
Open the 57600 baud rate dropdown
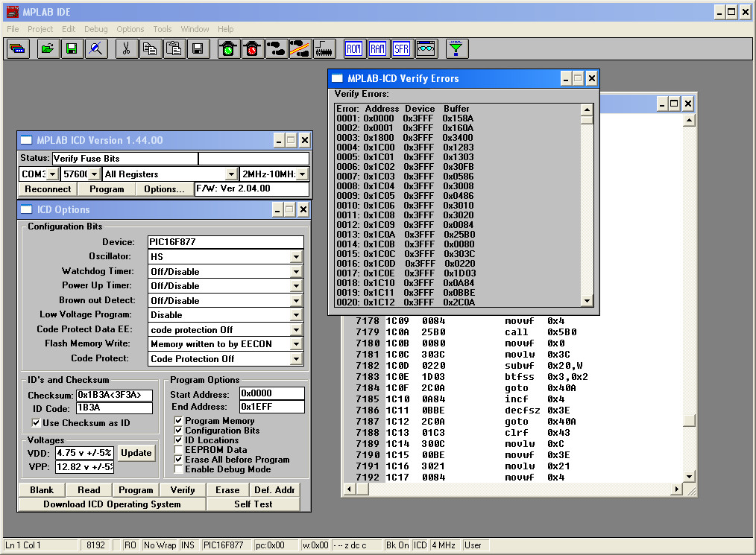pyautogui.click(x=95, y=174)
